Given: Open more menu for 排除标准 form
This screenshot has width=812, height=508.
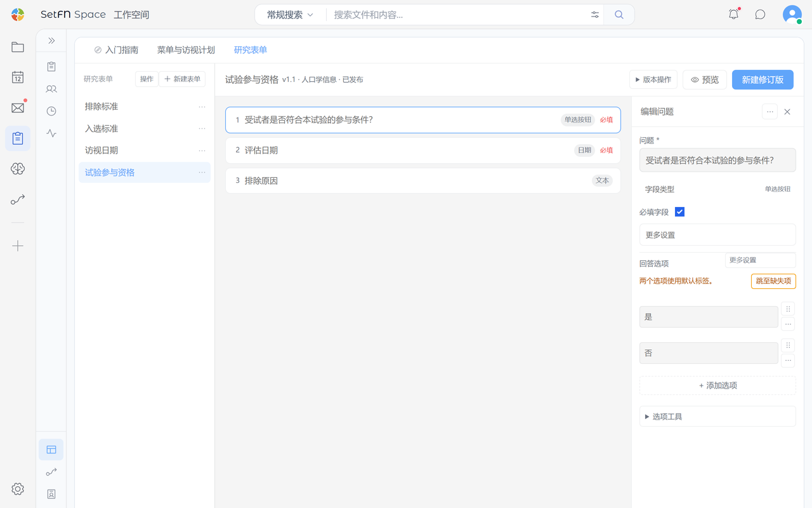Looking at the screenshot, I should [x=202, y=107].
